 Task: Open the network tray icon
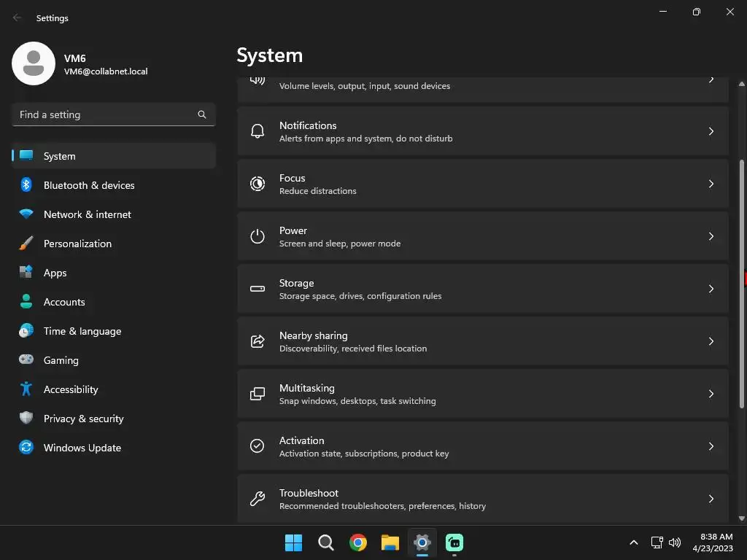[657, 542]
